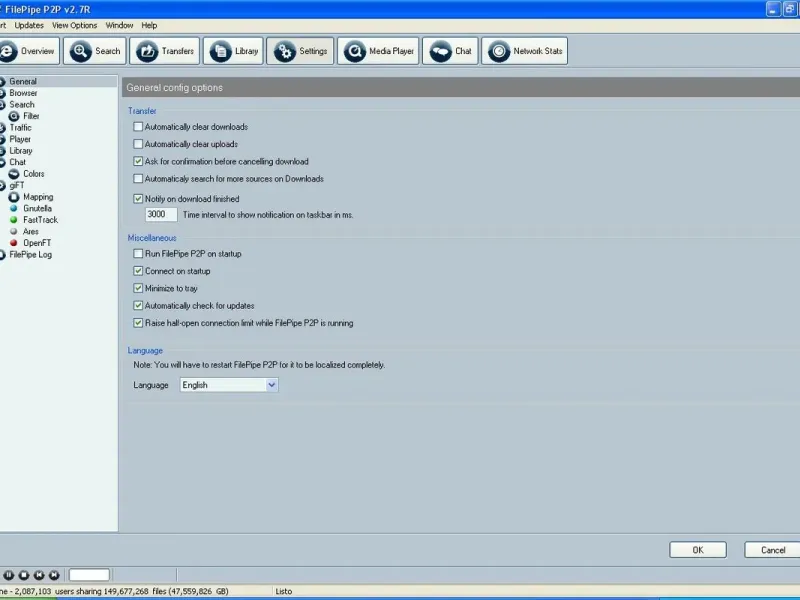Enable Automatically clear downloads
Viewport: 800px width, 600px height.
[138, 127]
